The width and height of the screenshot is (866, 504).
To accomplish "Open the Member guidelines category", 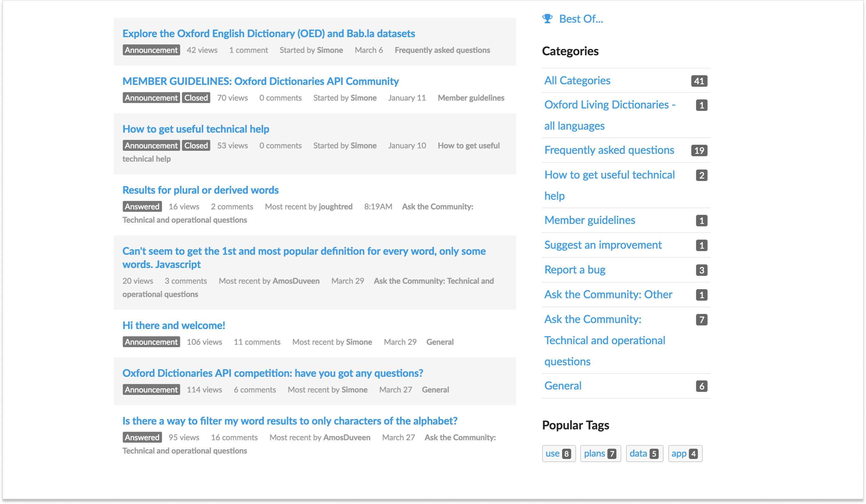I will click(589, 220).
